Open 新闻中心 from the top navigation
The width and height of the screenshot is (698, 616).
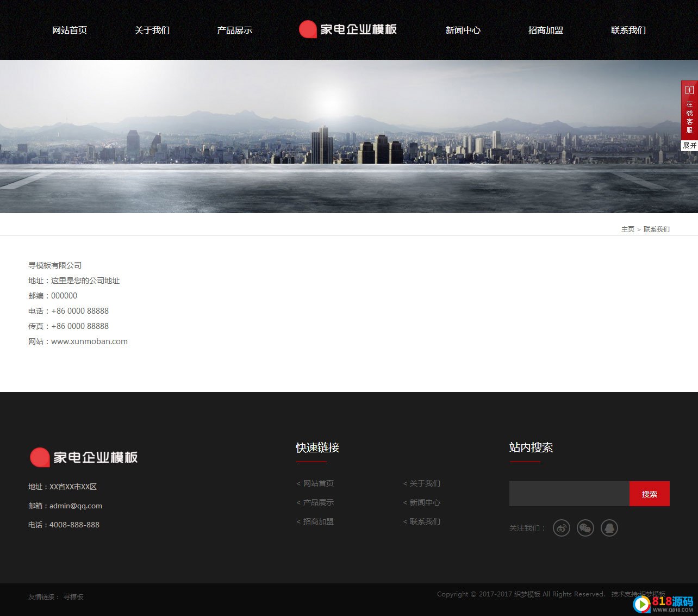(463, 30)
